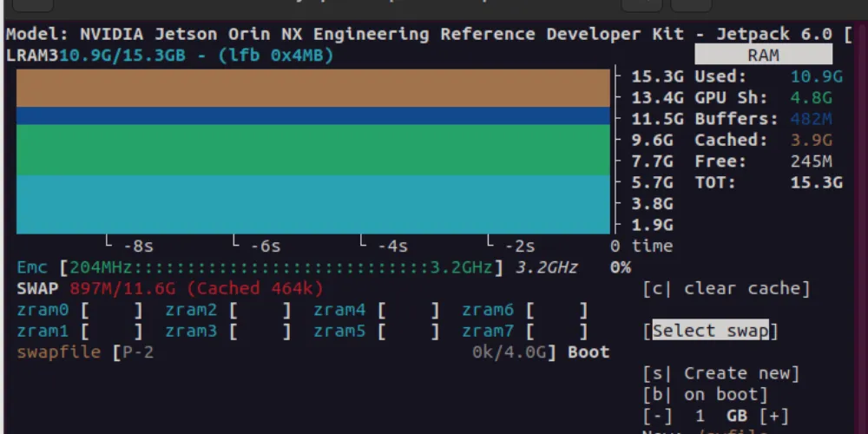Click the highlighted Select swap button
This screenshot has height=434, width=868.
(710, 331)
